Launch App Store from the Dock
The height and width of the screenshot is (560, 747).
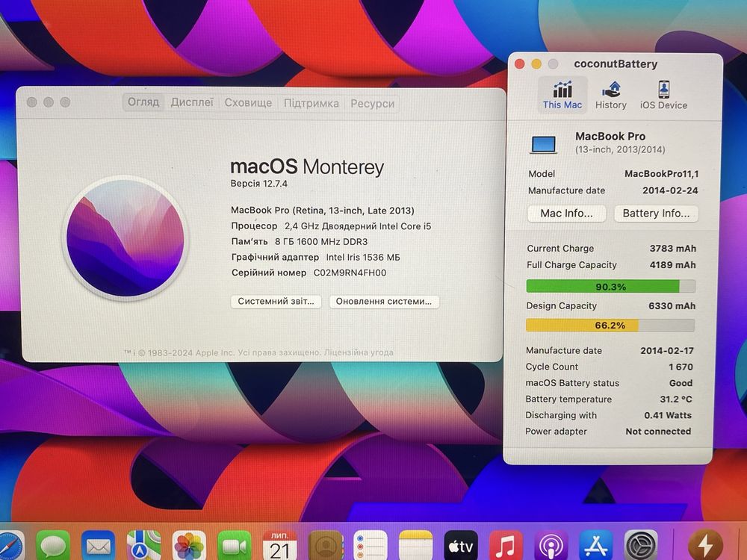(x=596, y=546)
